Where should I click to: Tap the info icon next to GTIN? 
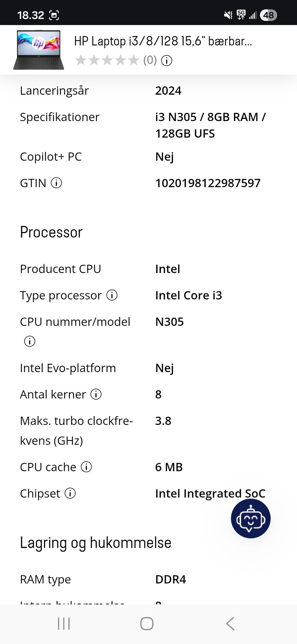56,183
